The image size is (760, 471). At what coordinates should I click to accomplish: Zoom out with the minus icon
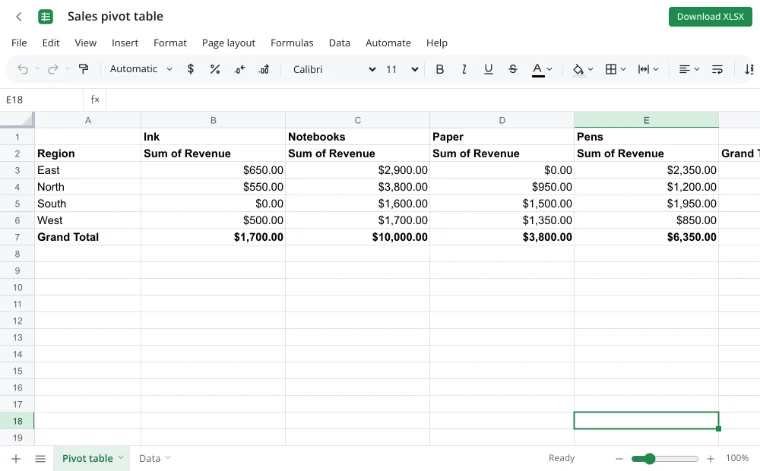(x=619, y=458)
